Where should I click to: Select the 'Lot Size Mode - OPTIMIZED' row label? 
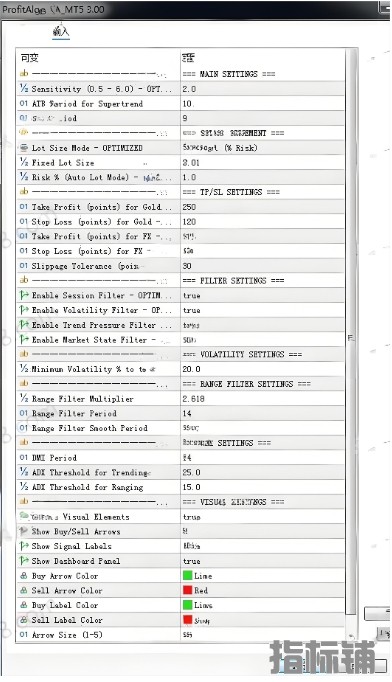pyautogui.click(x=87, y=148)
